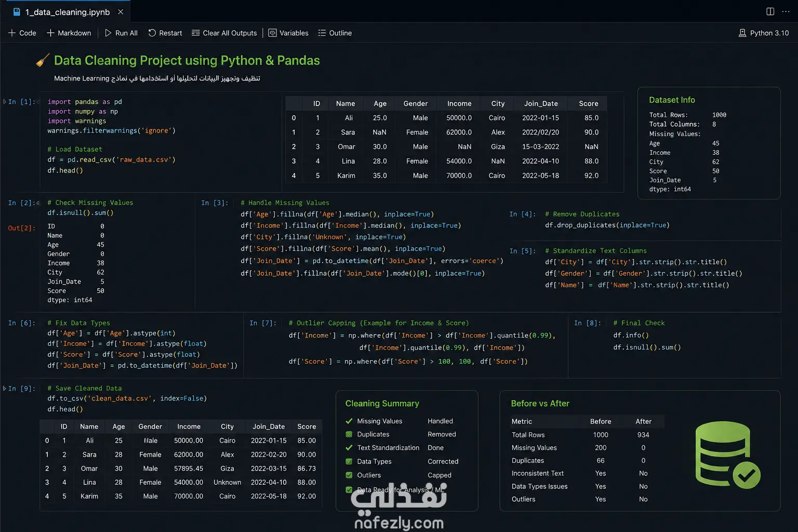Toggle the Data Ready for Analysis checkbox
Image resolution: width=798 pixels, height=532 pixels.
pos(349,489)
